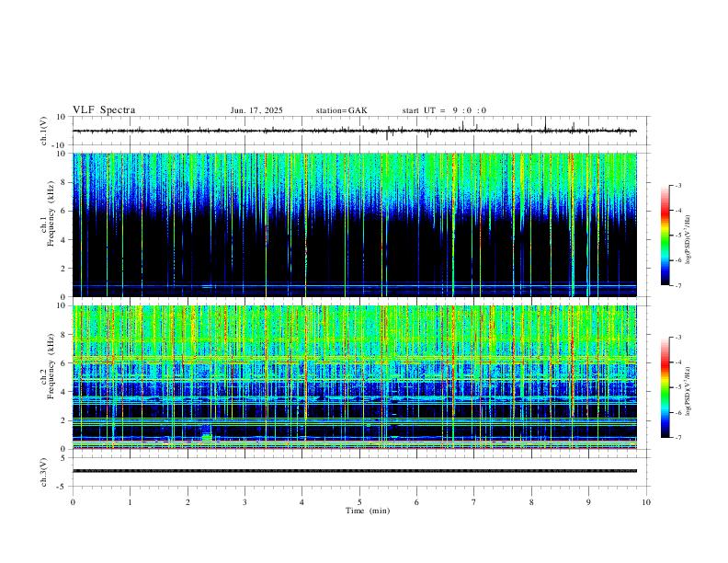Click the "2" kHz tick on ch.2 frequency axis
This screenshot has width=728, height=563.
[x=63, y=420]
